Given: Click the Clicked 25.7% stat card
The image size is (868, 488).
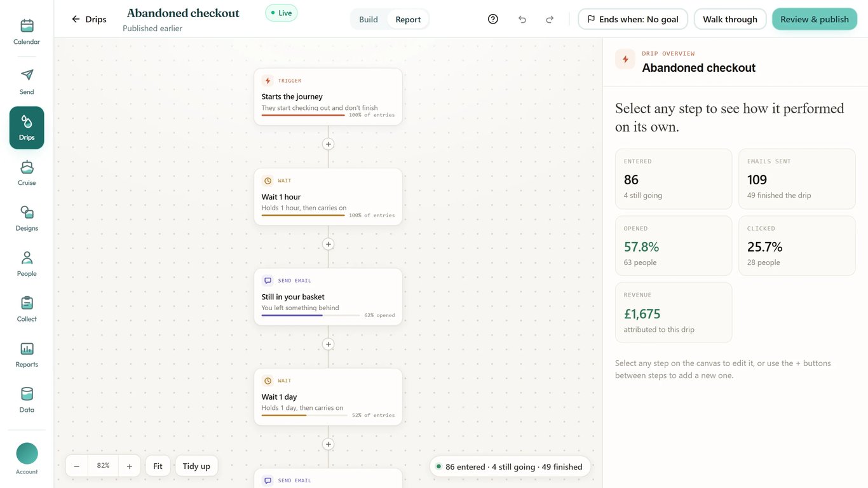Looking at the screenshot, I should [797, 246].
